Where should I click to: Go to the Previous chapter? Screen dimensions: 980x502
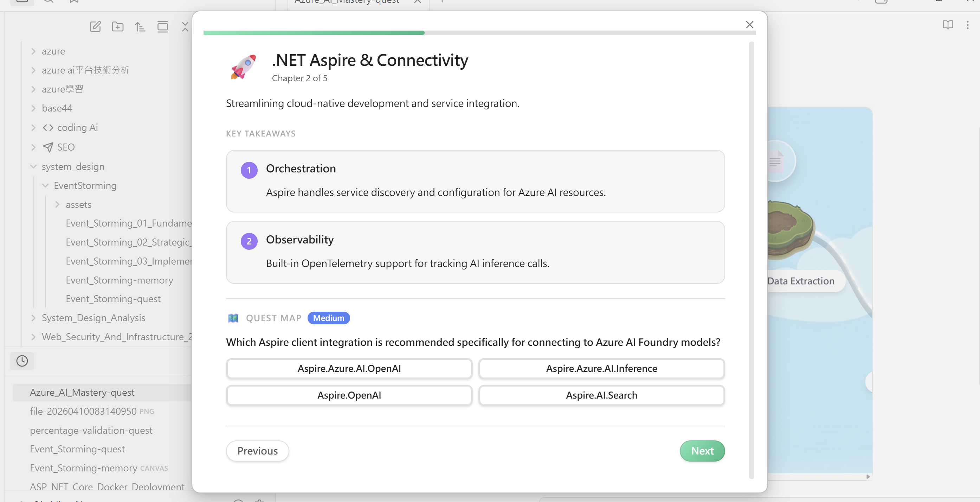click(258, 451)
